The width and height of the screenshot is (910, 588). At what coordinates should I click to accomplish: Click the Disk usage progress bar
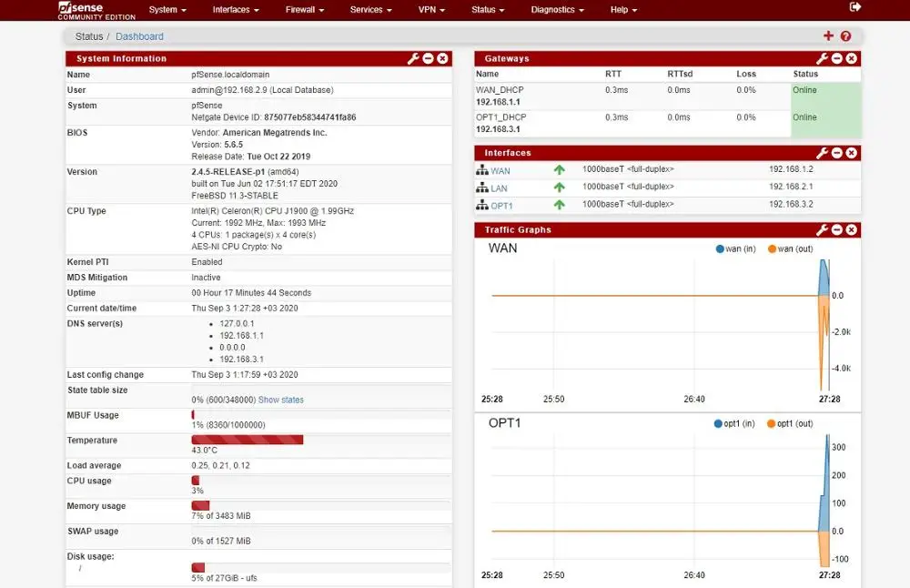tap(321, 567)
